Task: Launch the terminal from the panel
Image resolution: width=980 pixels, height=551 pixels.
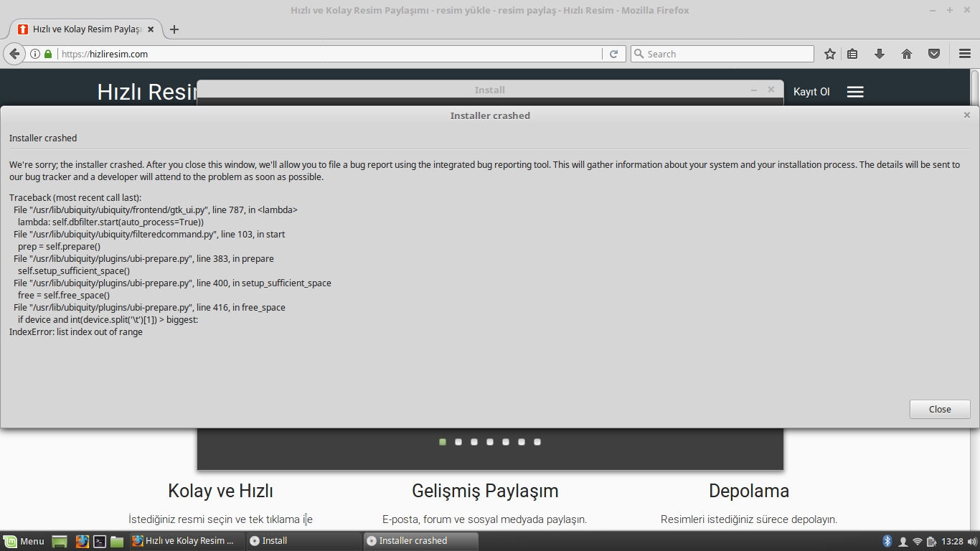Action: pyautogui.click(x=100, y=541)
